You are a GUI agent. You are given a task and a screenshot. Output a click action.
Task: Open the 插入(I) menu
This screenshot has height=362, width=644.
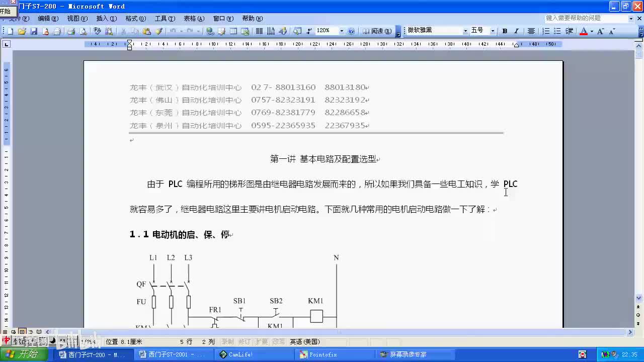coord(106,19)
